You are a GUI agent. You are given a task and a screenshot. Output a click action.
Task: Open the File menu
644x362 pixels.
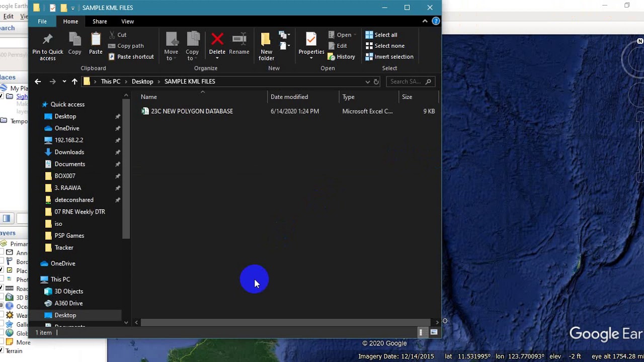coord(42,22)
